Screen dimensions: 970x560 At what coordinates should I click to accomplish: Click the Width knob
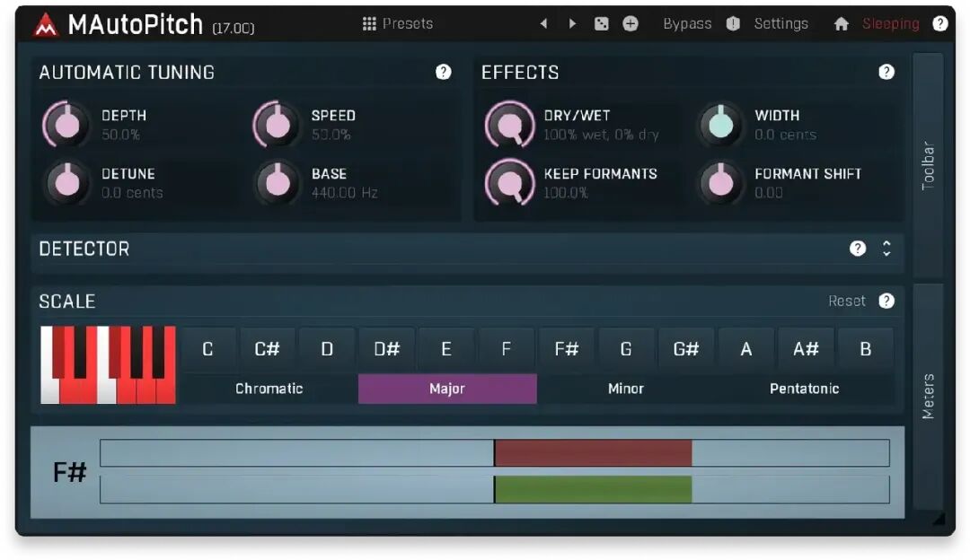tap(720, 125)
